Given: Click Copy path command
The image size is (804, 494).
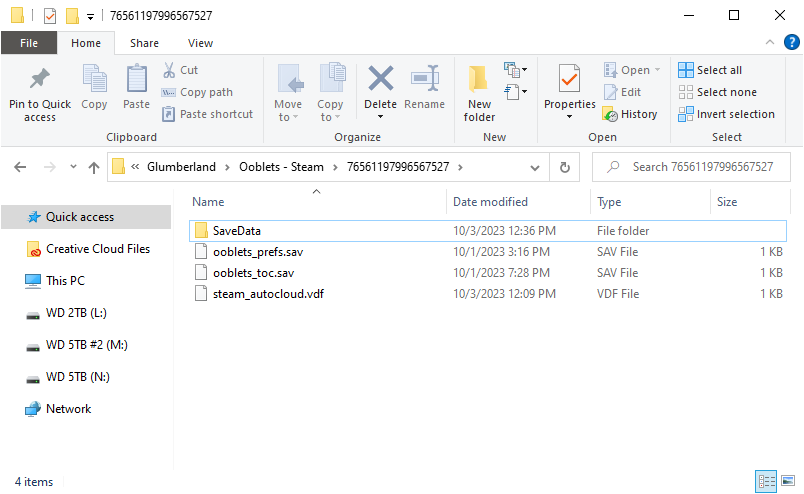Looking at the screenshot, I should coord(197,92).
